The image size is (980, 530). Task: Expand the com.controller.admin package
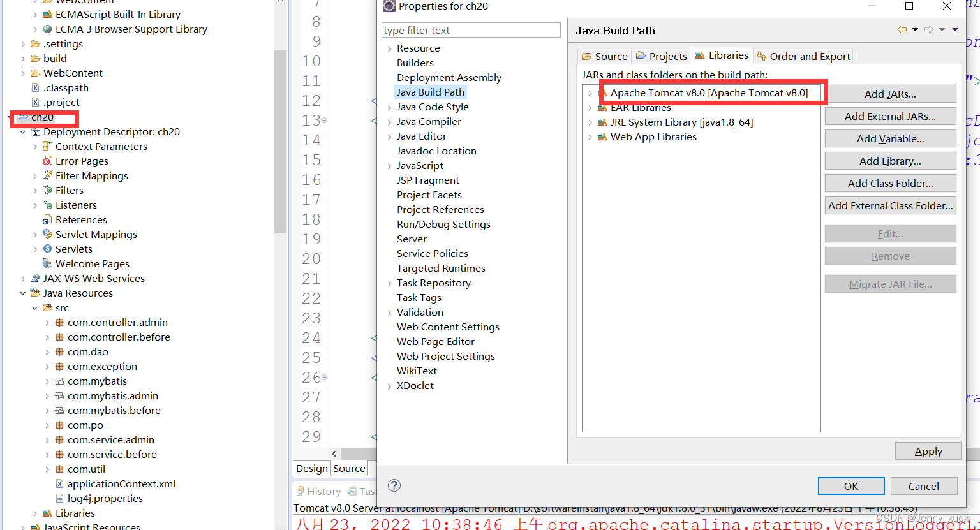coord(47,323)
